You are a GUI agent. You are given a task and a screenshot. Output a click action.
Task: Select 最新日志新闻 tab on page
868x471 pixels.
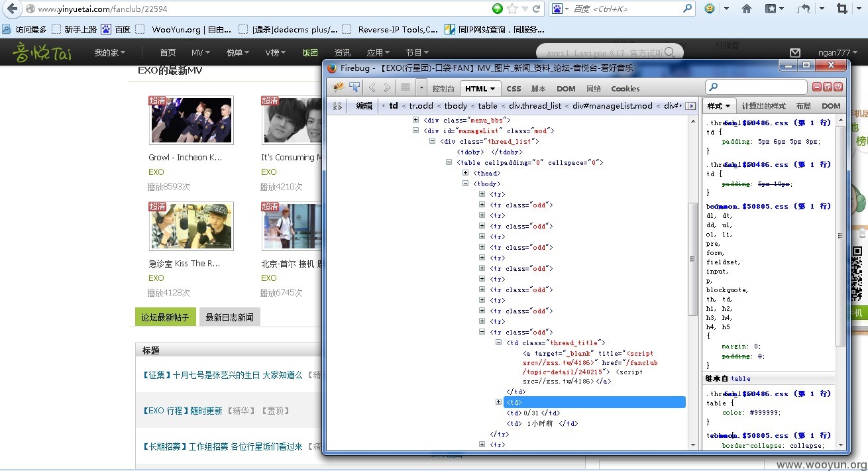pyautogui.click(x=229, y=317)
